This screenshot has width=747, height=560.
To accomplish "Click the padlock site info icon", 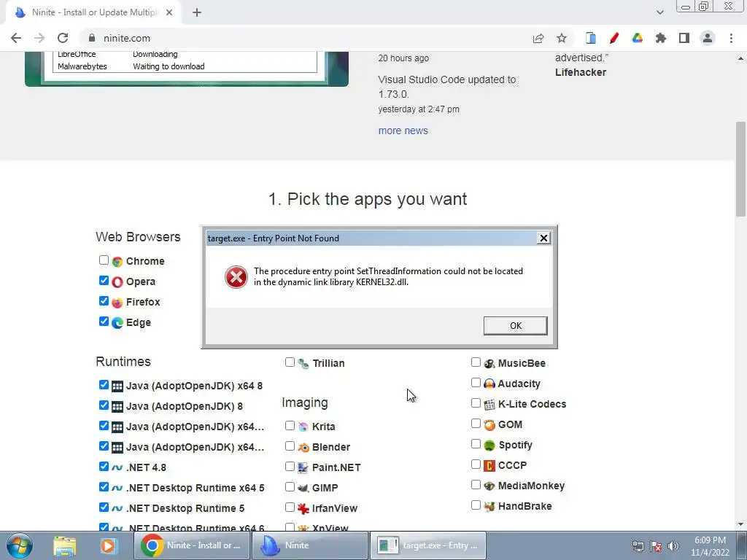I will click(x=92, y=38).
